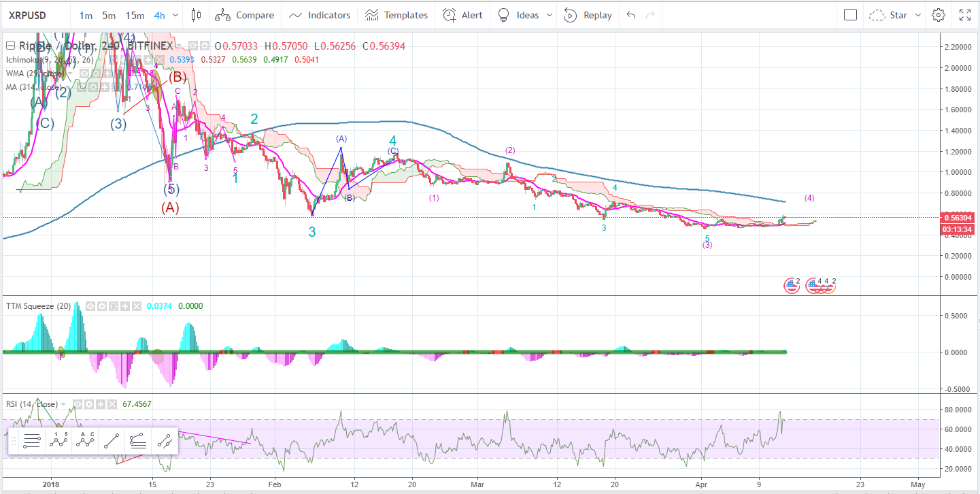Viewport: 980px width, 494px height.
Task: Select Elliott ABC correction wave tool
Action: pyautogui.click(x=86, y=441)
